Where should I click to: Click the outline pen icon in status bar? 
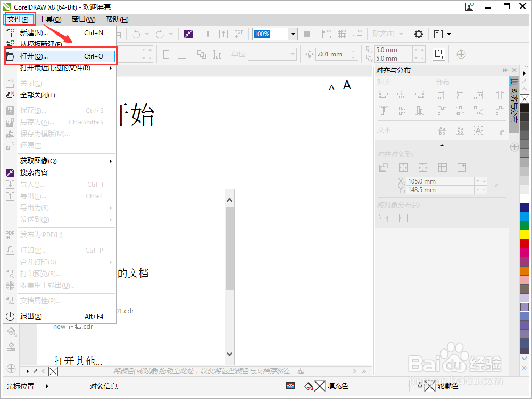click(420, 386)
